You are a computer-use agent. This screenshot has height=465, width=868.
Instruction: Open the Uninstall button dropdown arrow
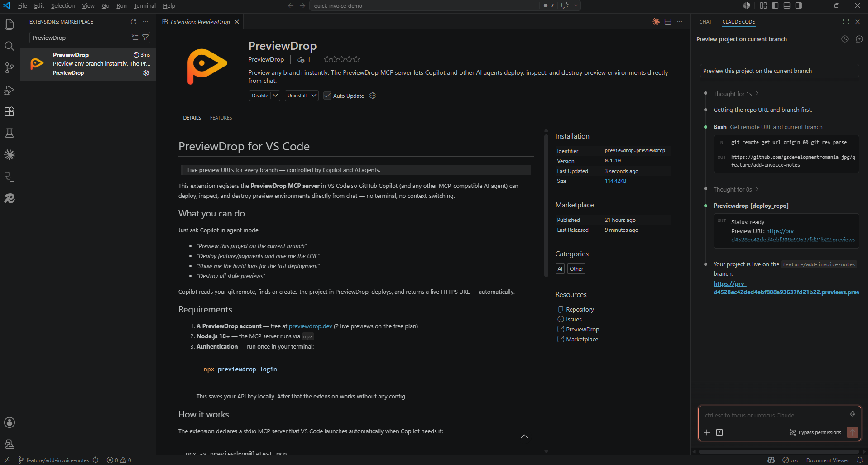coord(314,96)
